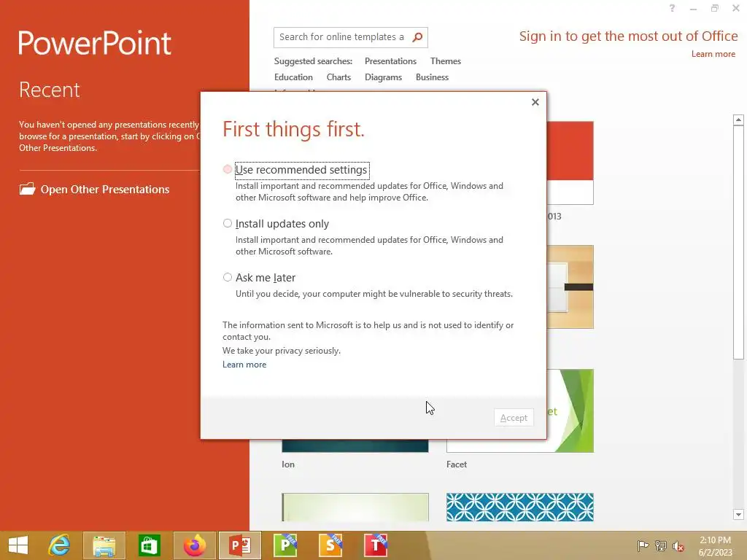Open File Explorer from taskbar

(104, 545)
